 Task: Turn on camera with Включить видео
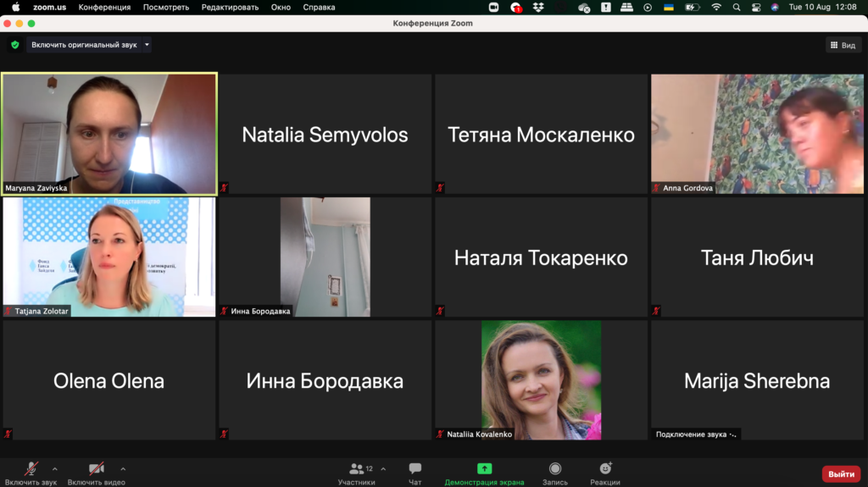pos(97,469)
